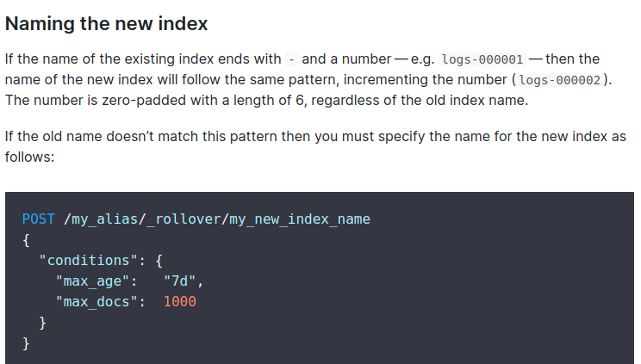Click the inline code 'logs-000001'
The image size is (641, 364).
482,59
